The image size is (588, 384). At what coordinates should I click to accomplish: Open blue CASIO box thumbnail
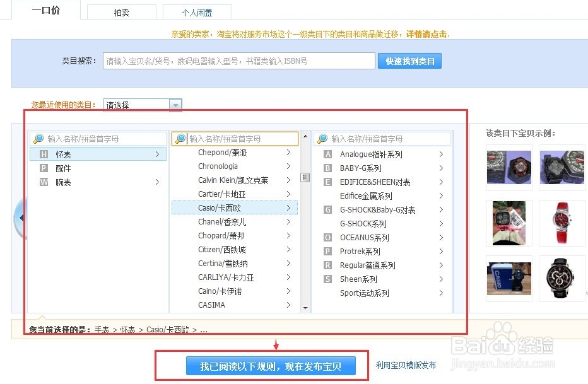[x=509, y=278]
